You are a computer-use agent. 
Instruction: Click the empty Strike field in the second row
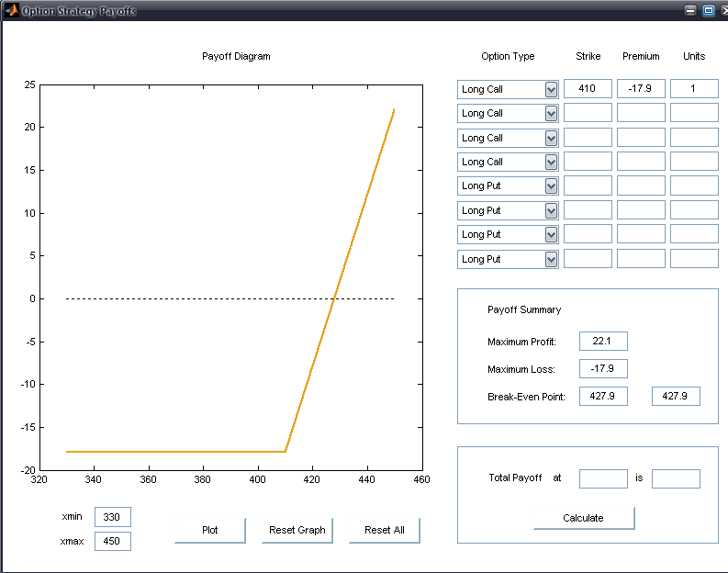(x=588, y=113)
